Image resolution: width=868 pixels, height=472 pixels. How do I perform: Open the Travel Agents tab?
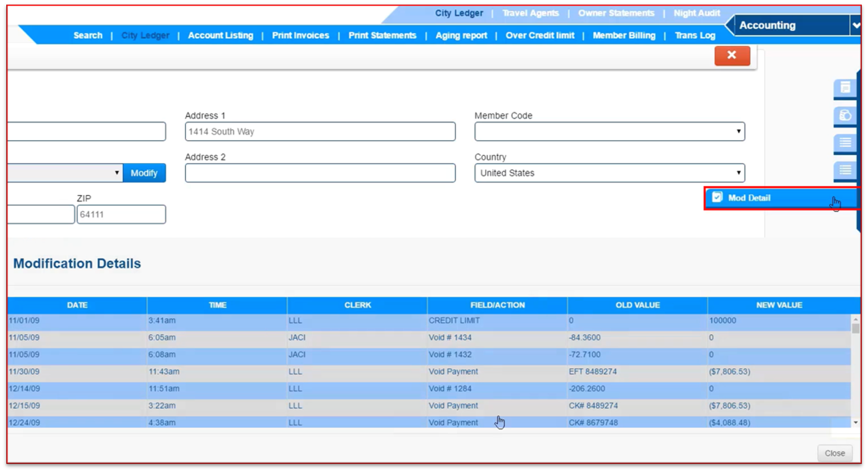pyautogui.click(x=530, y=13)
